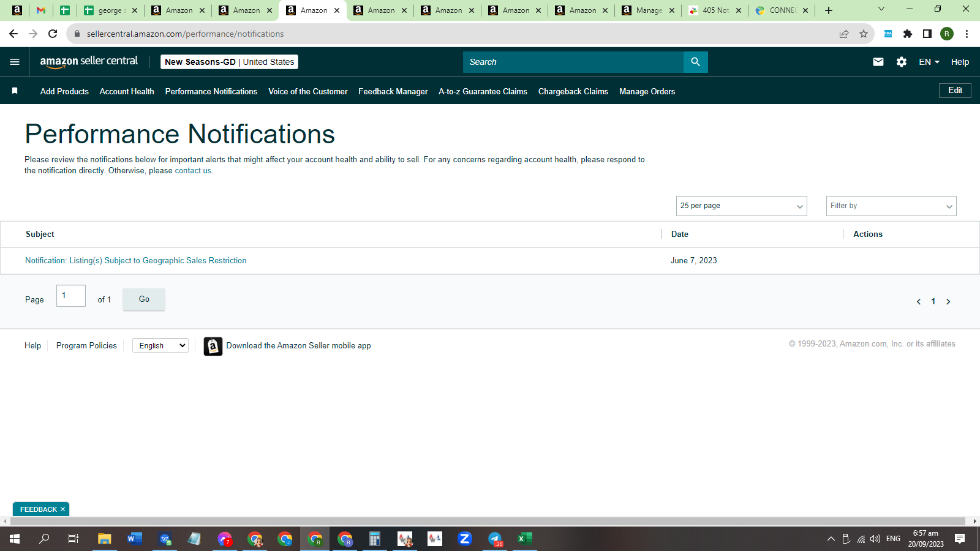The height and width of the screenshot is (551, 980).
Task: Click the Help link in the header
Action: (x=960, y=62)
